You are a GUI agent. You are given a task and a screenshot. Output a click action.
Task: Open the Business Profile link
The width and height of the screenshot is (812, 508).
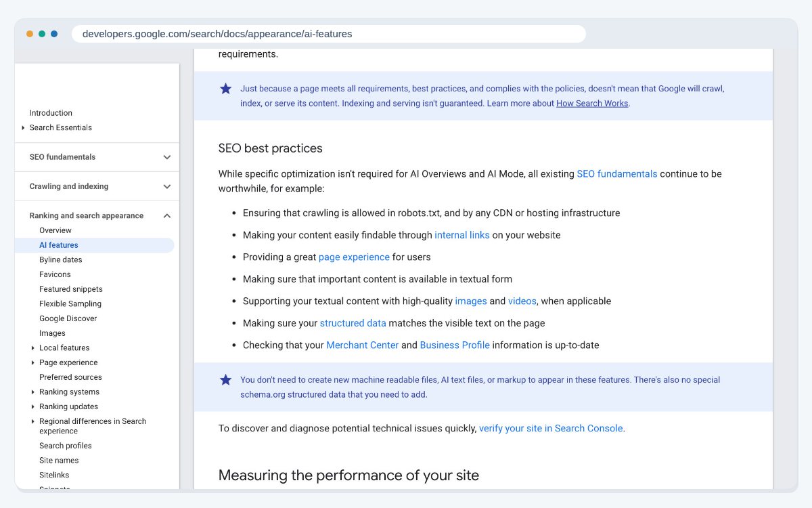pyautogui.click(x=455, y=345)
